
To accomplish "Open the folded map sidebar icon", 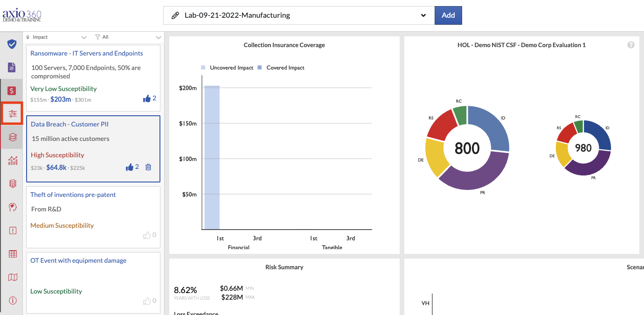I will click(x=13, y=277).
